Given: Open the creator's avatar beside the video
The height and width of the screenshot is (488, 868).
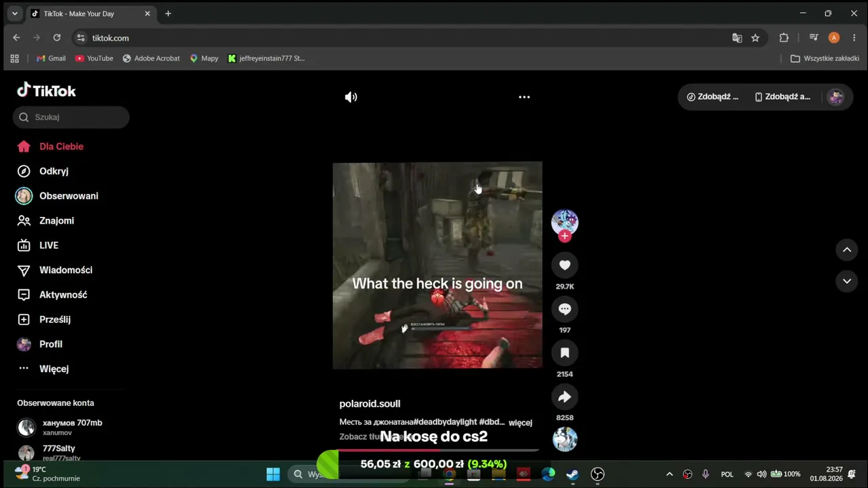Looking at the screenshot, I should 565,222.
